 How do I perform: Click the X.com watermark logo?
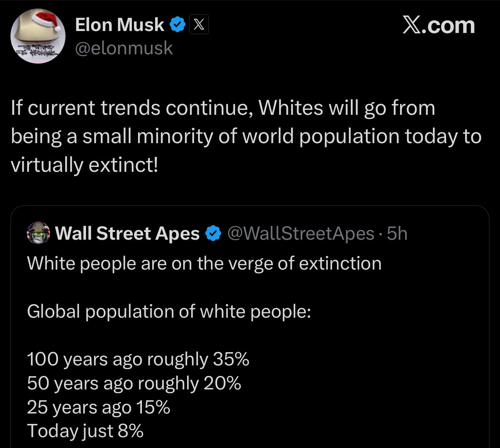pyautogui.click(x=438, y=26)
